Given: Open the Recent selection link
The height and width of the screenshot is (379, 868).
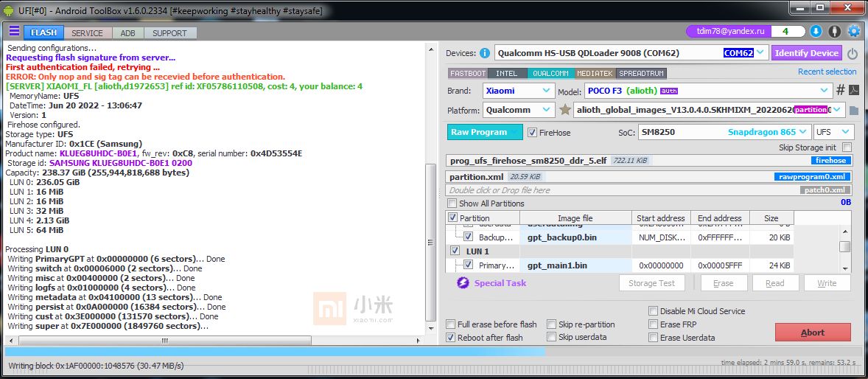Looking at the screenshot, I should click(x=827, y=72).
